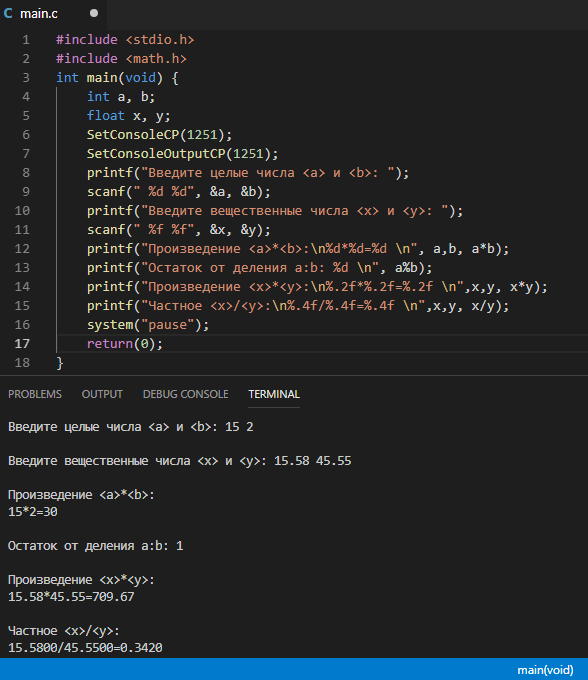Click line number 17 in the gutter
This screenshot has height=680, width=588.
22,344
